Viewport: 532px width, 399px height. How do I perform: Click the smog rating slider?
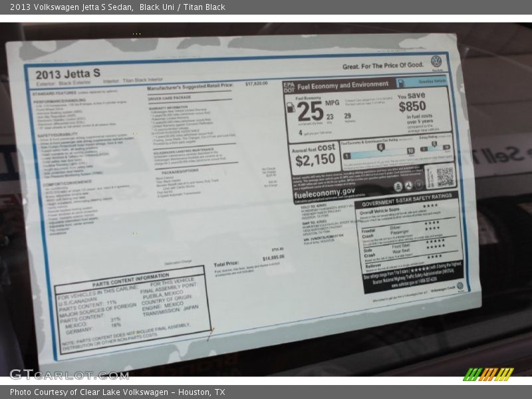pyautogui.click(x=436, y=148)
